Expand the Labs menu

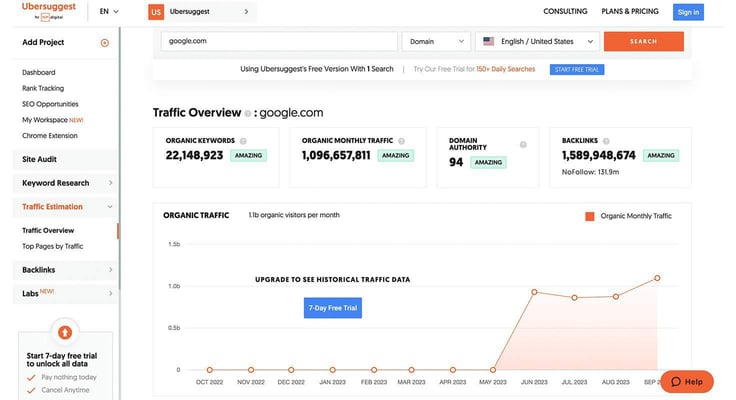click(x=65, y=293)
